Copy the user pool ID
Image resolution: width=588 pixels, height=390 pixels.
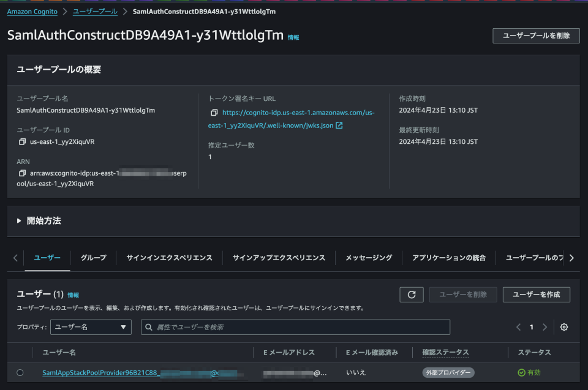click(x=22, y=142)
